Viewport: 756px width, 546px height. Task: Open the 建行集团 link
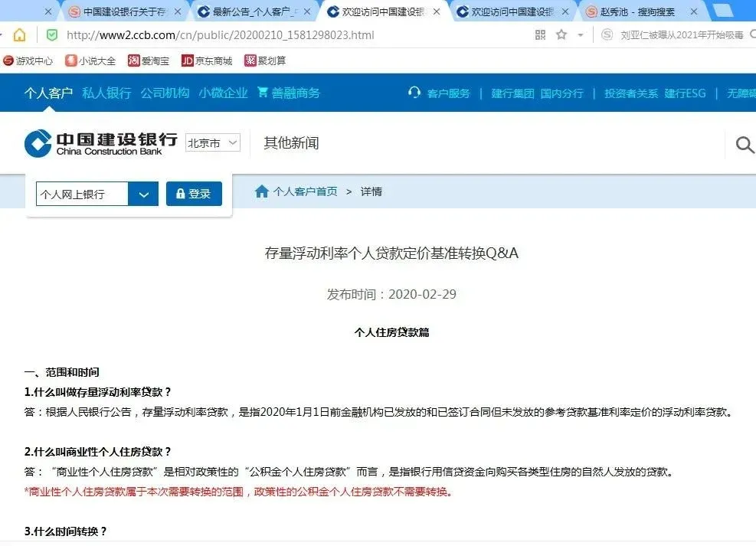click(512, 93)
